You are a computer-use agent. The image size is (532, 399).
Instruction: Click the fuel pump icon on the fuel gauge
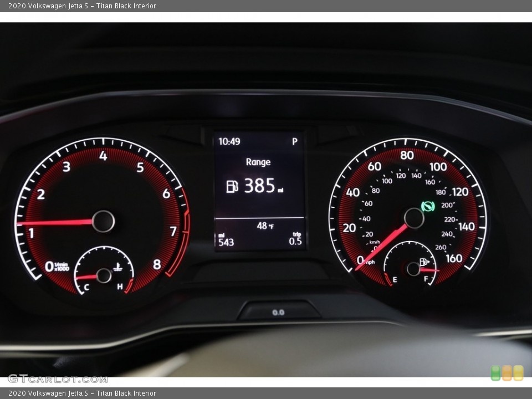pos(424,262)
